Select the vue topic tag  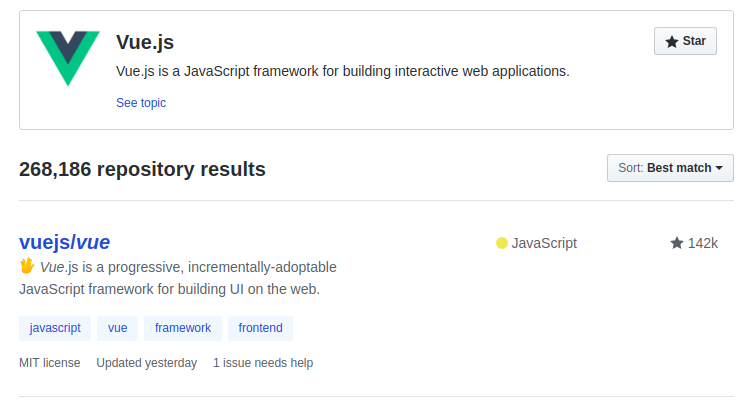coord(118,328)
